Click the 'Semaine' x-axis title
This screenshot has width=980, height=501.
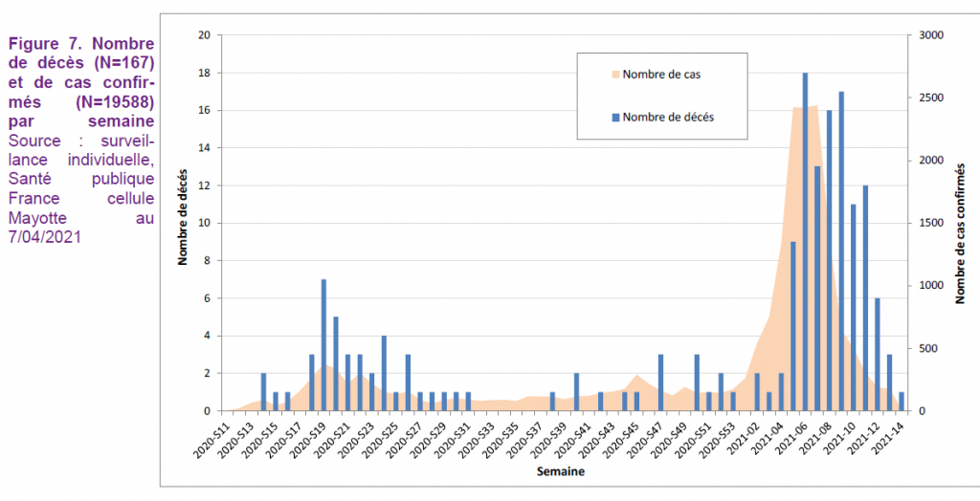561,472
